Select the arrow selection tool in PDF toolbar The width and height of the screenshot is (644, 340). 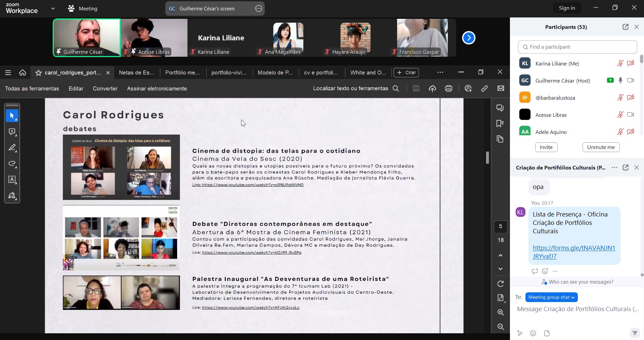click(12, 116)
